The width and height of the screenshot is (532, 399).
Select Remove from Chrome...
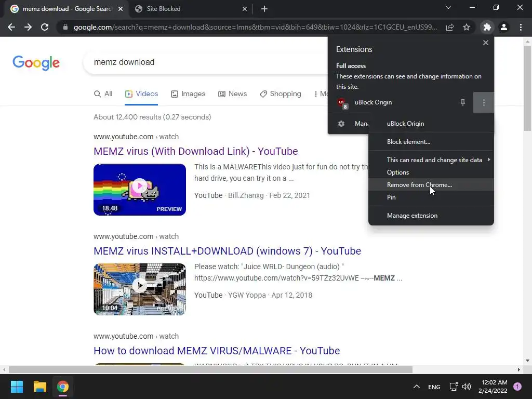(x=431, y=185)
